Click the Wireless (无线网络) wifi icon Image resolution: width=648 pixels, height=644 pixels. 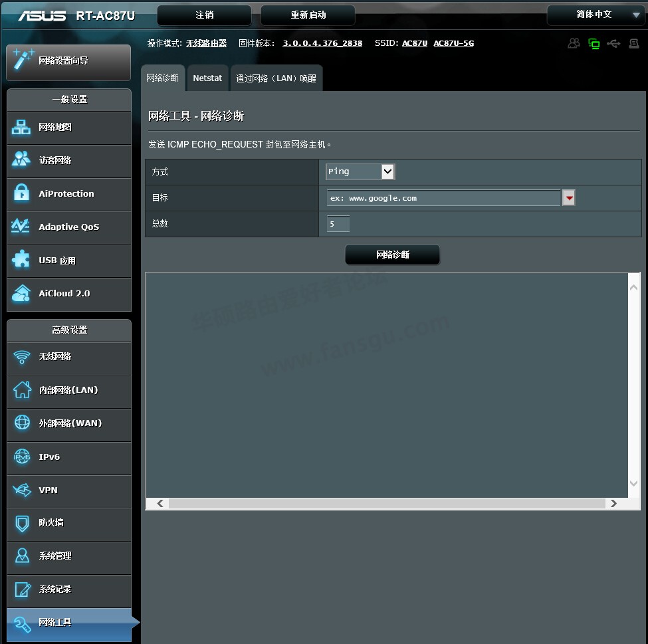[22, 357]
